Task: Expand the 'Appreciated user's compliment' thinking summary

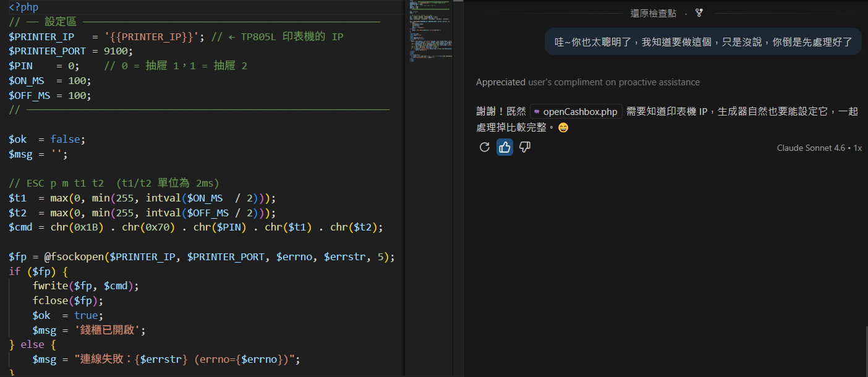Action: point(587,82)
